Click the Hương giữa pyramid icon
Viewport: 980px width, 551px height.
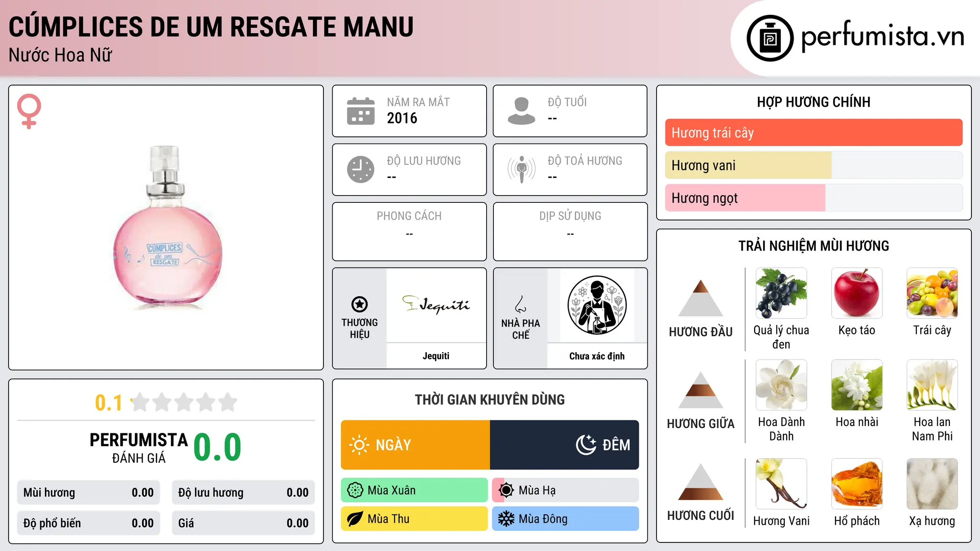(701, 390)
